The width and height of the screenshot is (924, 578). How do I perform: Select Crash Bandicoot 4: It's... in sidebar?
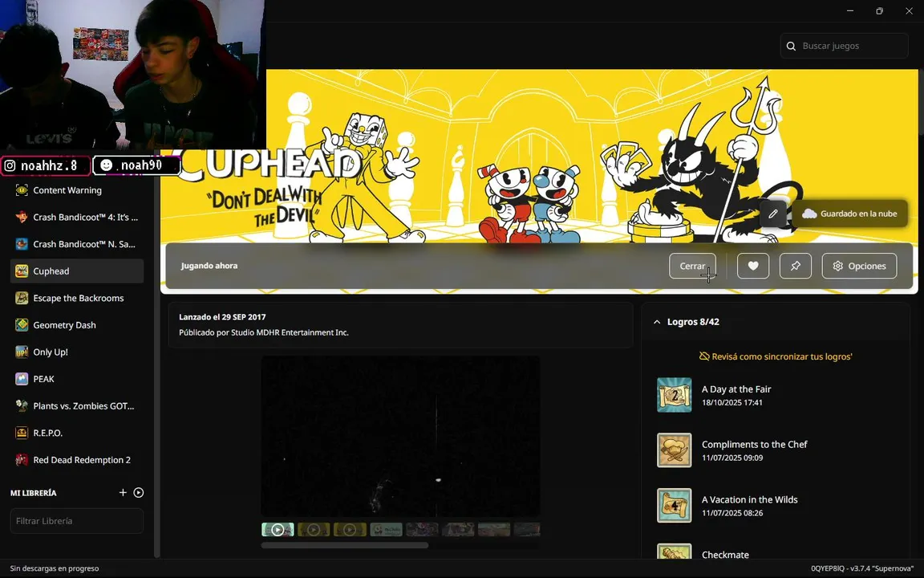[77, 217]
